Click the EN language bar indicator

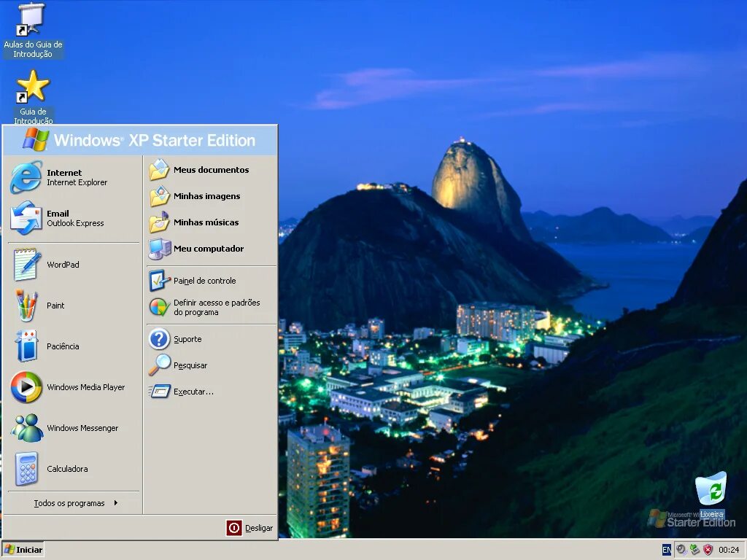point(667,550)
